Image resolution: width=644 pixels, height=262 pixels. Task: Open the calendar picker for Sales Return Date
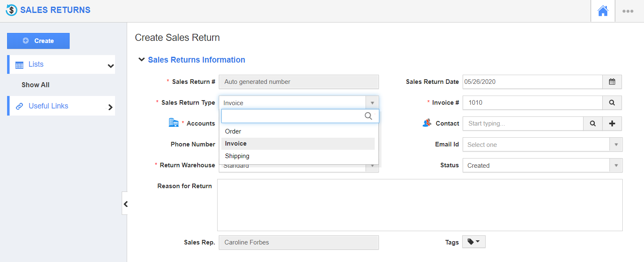click(x=612, y=82)
